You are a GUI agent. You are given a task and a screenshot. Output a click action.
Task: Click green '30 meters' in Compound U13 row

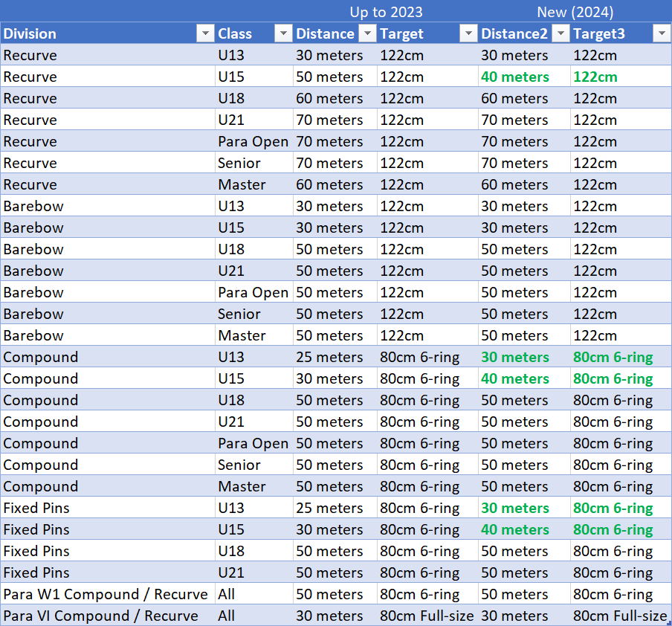point(515,357)
